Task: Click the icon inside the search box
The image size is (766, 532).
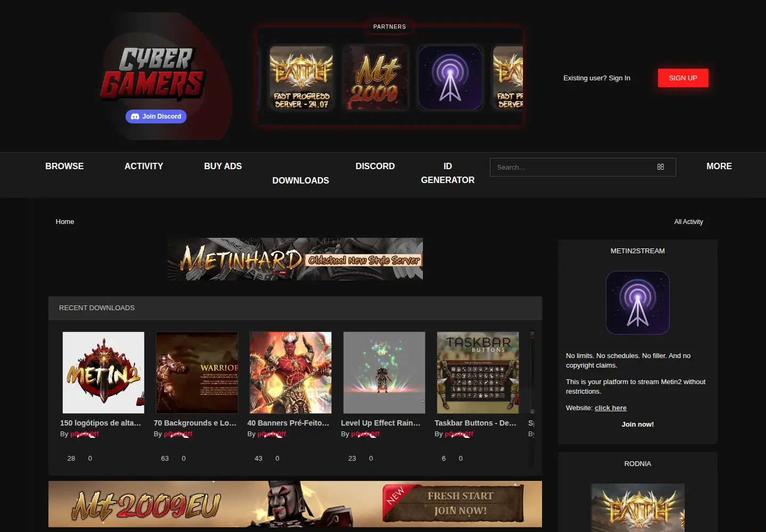Action: click(661, 167)
